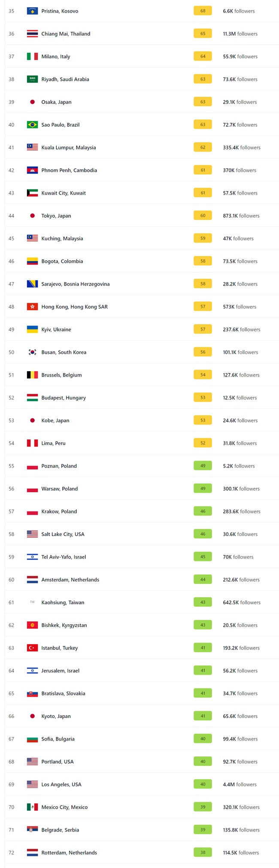Image resolution: width=279 pixels, height=868 pixels.
Task: Click the yellow AQI badge 68 for Pristina
Action: 203,11
